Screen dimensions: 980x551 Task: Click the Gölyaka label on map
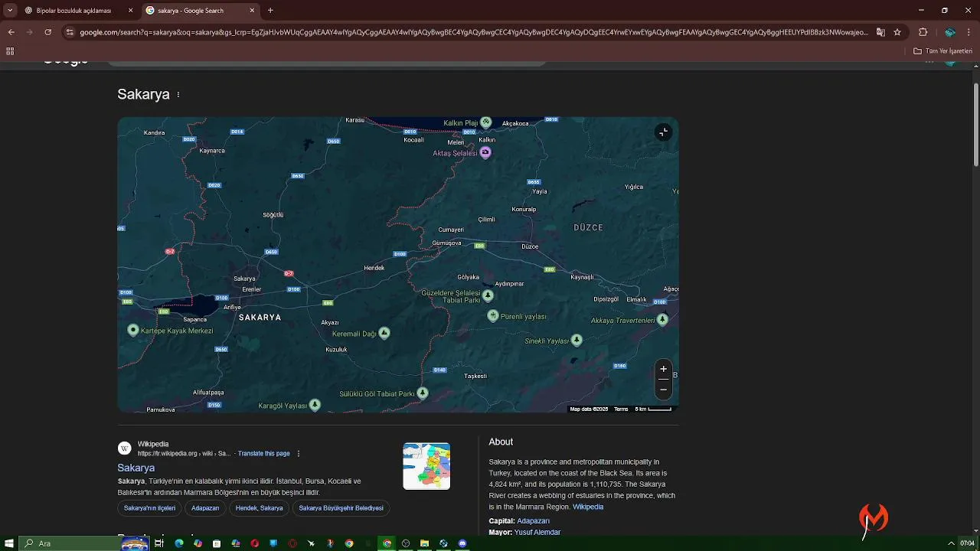pos(468,277)
